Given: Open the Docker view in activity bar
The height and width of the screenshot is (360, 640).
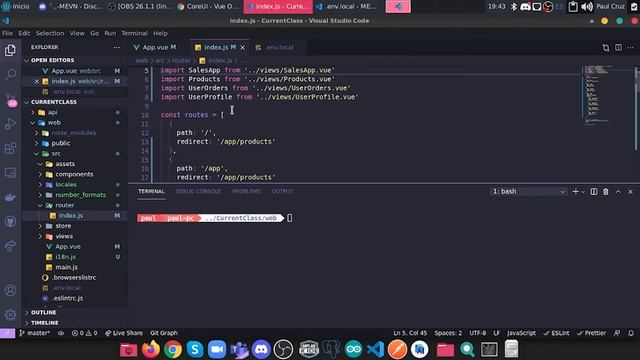Looking at the screenshot, I should pyautogui.click(x=10, y=197).
